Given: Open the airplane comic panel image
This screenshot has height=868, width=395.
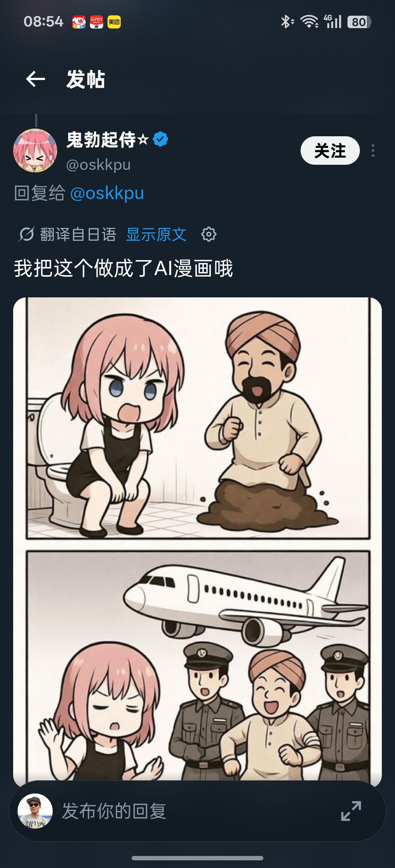Looking at the screenshot, I should 198,666.
